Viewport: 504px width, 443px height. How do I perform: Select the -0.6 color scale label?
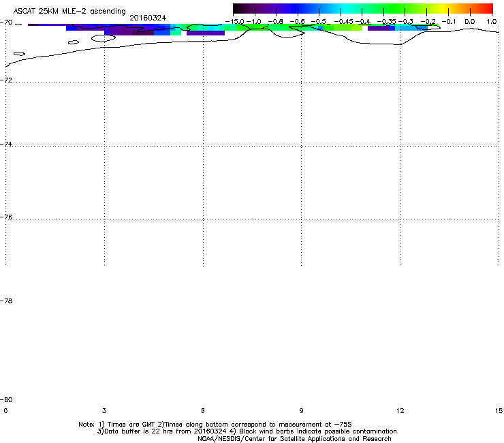[x=297, y=22]
